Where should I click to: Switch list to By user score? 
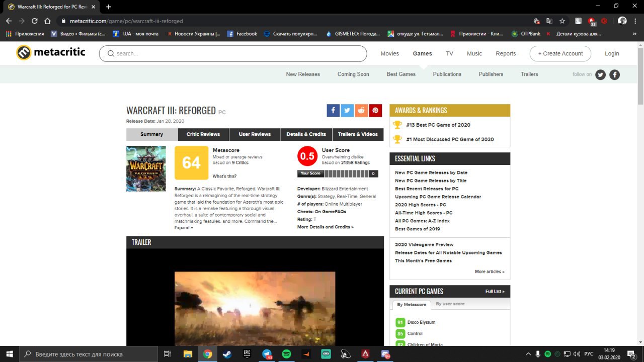[x=450, y=304]
